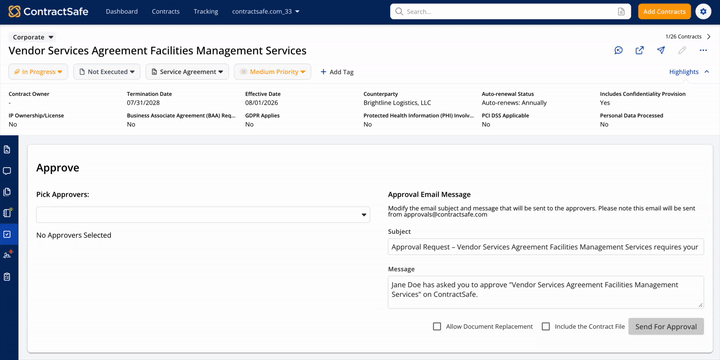Click the Contract Owner label

pyautogui.click(x=29, y=94)
